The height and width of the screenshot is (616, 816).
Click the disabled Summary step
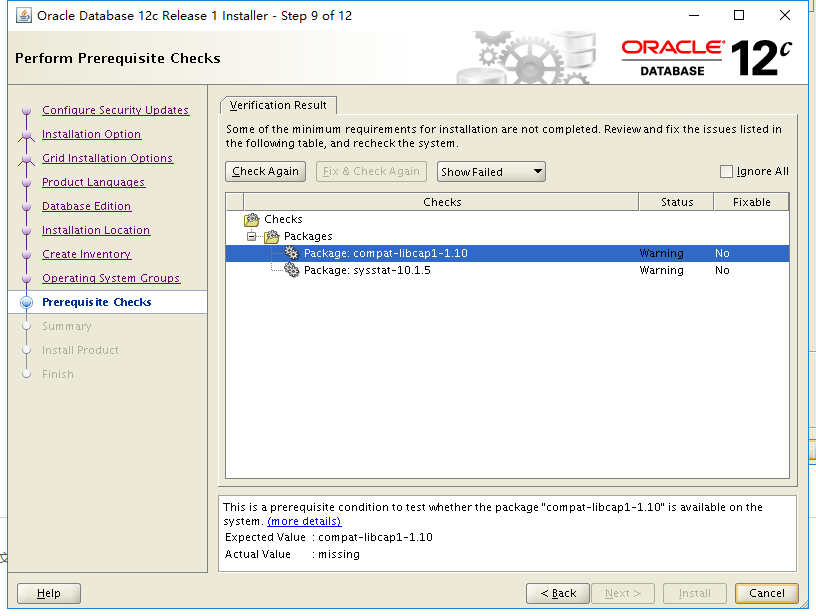(x=67, y=326)
